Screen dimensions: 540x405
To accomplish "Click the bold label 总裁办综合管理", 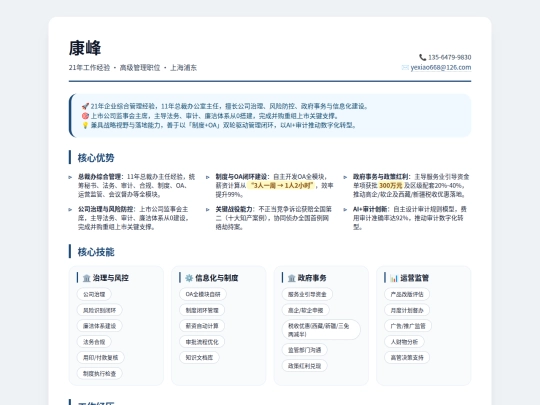I will point(100,177).
